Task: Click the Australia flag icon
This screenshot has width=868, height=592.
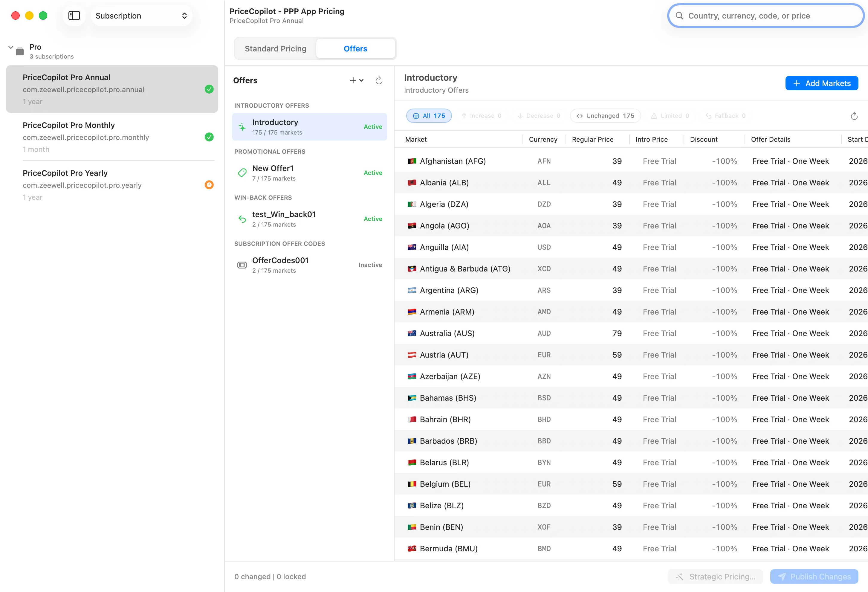Action: point(412,334)
